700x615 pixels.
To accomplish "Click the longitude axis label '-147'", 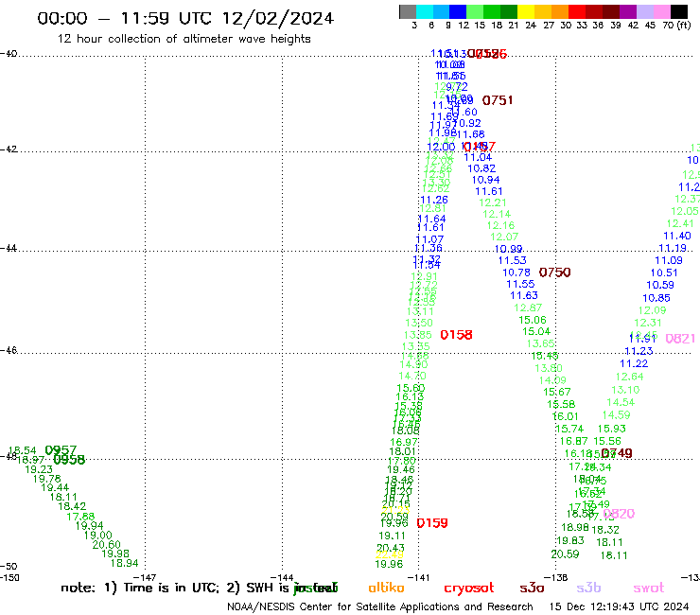I will click(145, 577).
